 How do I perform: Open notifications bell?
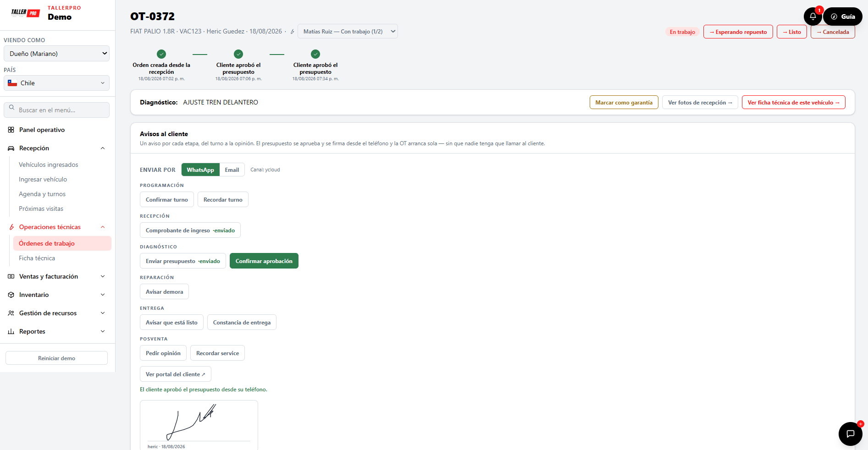pos(813,16)
